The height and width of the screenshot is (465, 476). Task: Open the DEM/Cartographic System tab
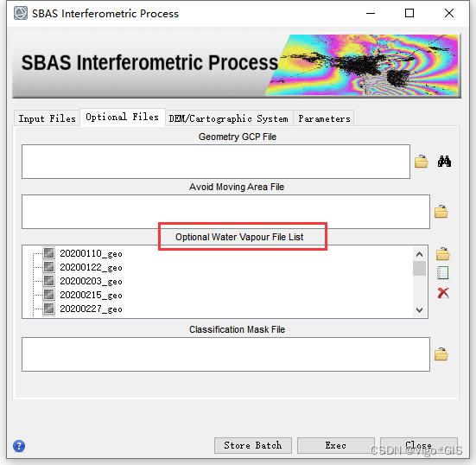click(x=229, y=118)
